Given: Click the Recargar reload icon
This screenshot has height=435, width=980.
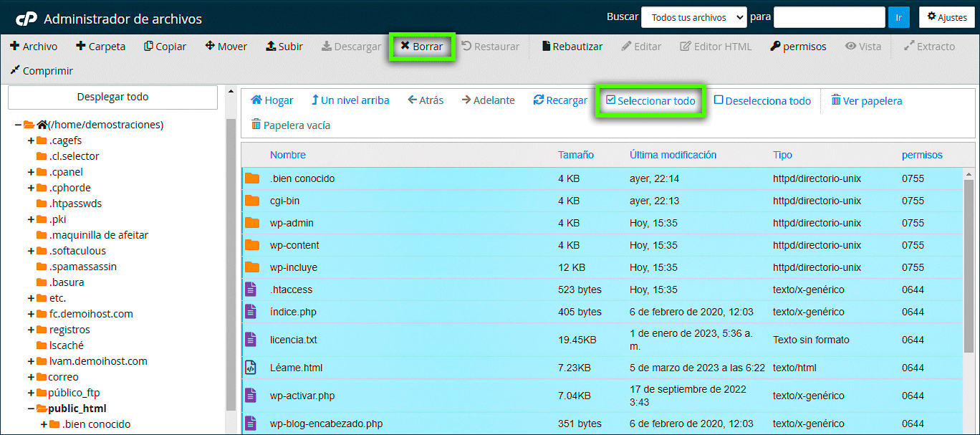Looking at the screenshot, I should (539, 100).
